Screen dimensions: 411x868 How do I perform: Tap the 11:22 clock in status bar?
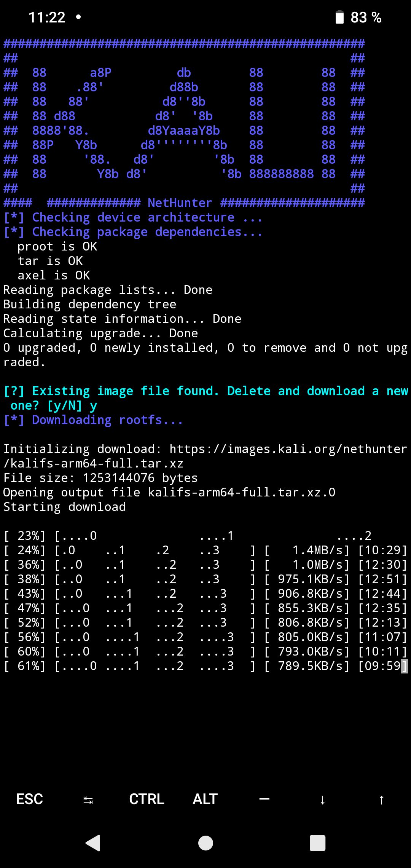click(47, 18)
